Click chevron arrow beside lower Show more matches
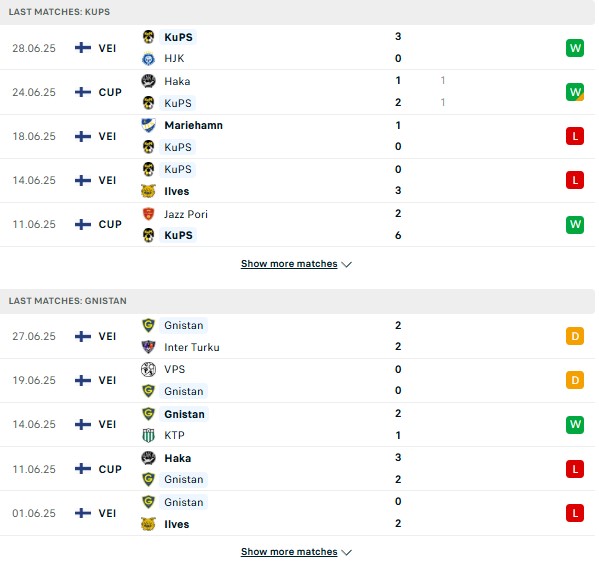 (346, 553)
